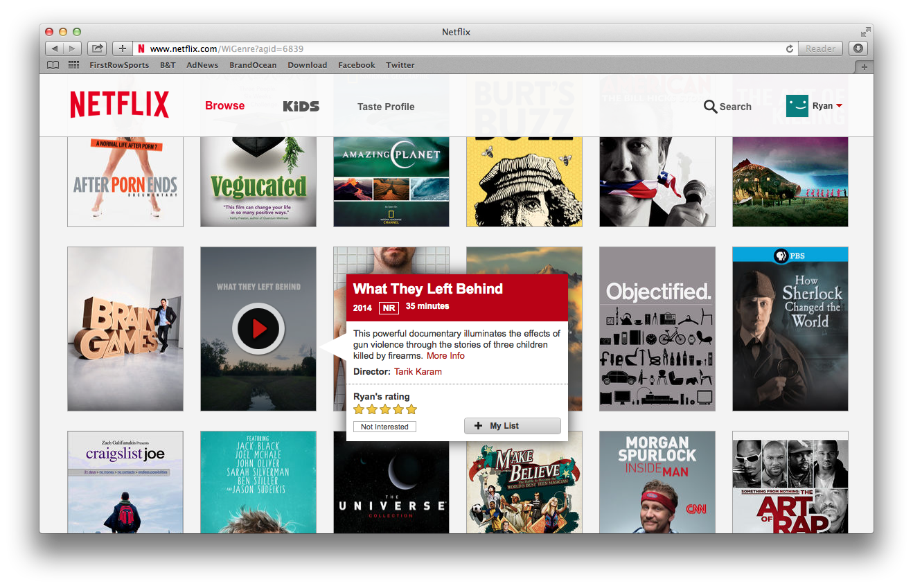The height and width of the screenshot is (588, 913).
Task: Reload the page with the refresh icon
Action: click(x=789, y=48)
